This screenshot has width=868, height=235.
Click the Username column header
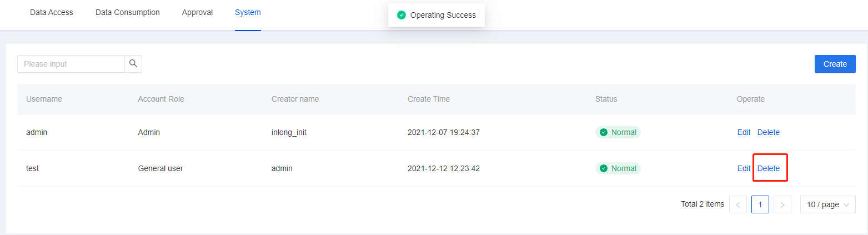coord(44,99)
